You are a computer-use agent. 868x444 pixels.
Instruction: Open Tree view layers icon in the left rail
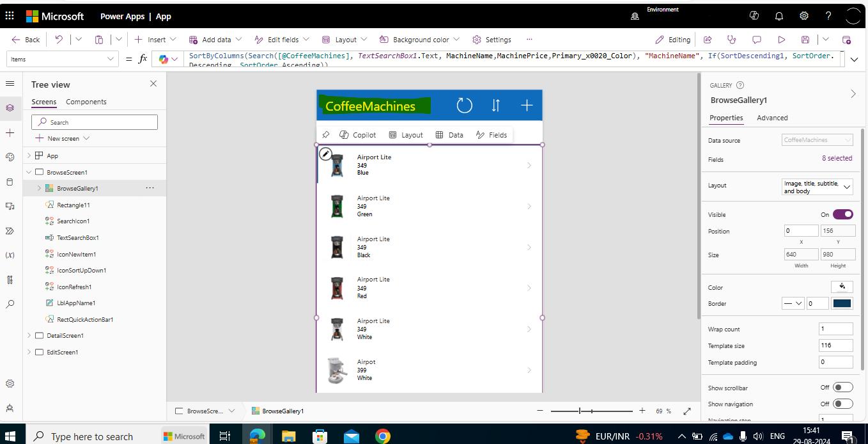pos(10,108)
